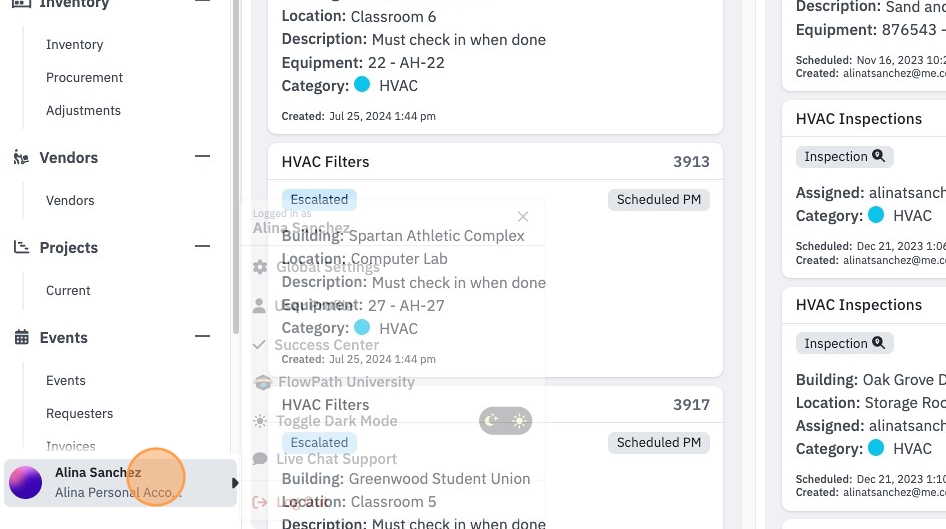Open Procurement in the sidebar

[x=84, y=77]
